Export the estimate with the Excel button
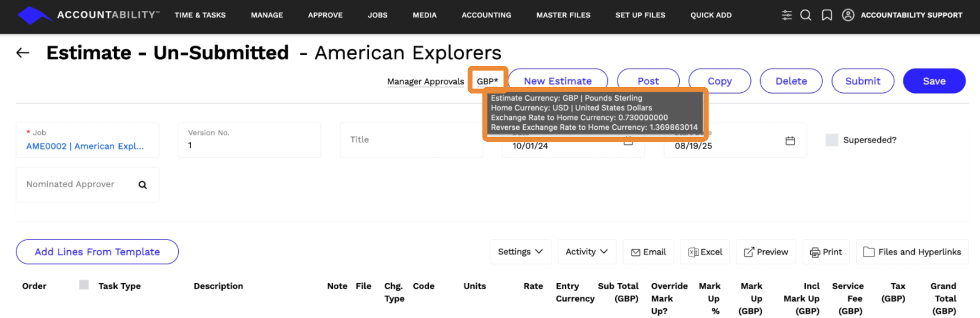This screenshot has height=318, width=980. (x=705, y=252)
